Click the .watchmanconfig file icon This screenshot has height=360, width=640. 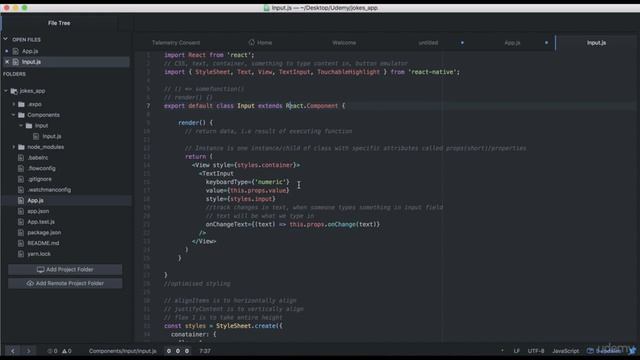(x=21, y=189)
